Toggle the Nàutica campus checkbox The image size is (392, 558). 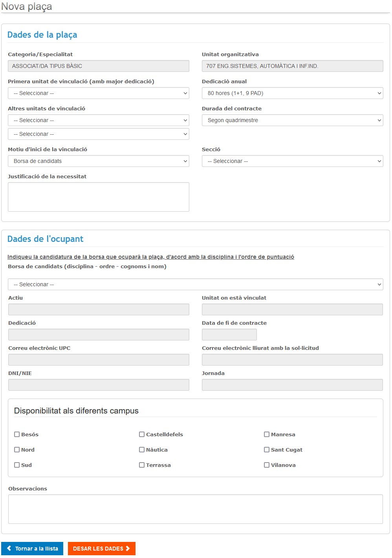click(x=142, y=450)
